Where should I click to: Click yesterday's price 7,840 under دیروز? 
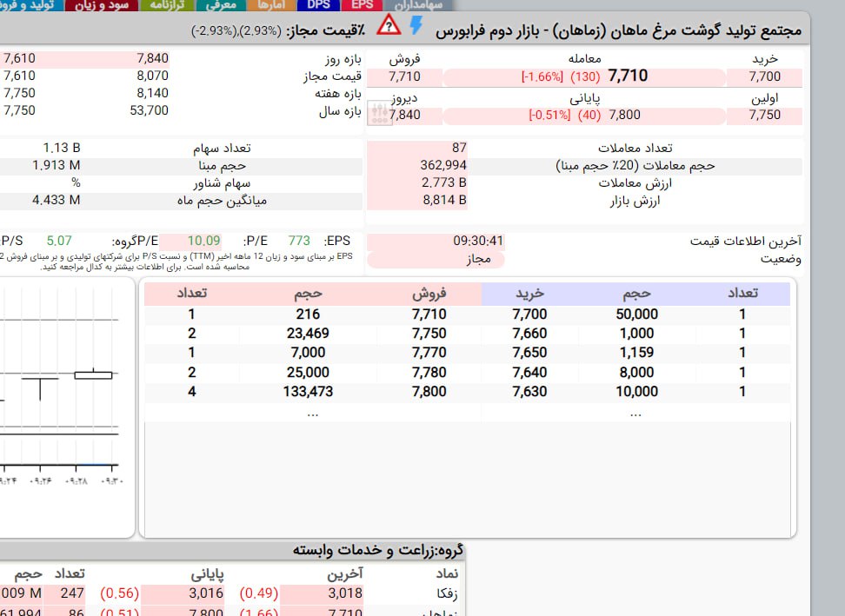pos(405,115)
